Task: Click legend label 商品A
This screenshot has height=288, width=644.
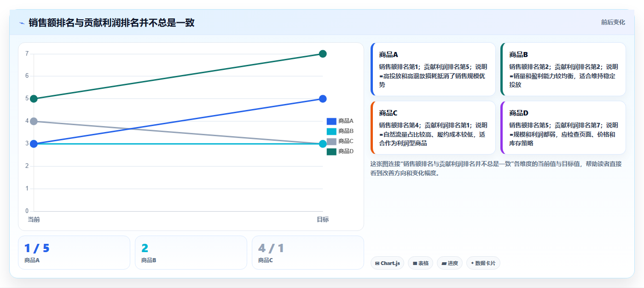Action: [346, 121]
